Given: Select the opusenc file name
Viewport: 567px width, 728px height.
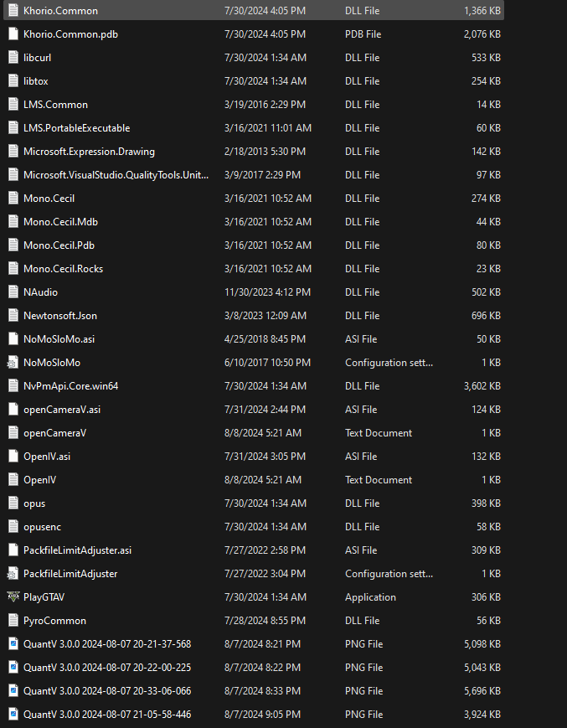Looking at the screenshot, I should 42,526.
